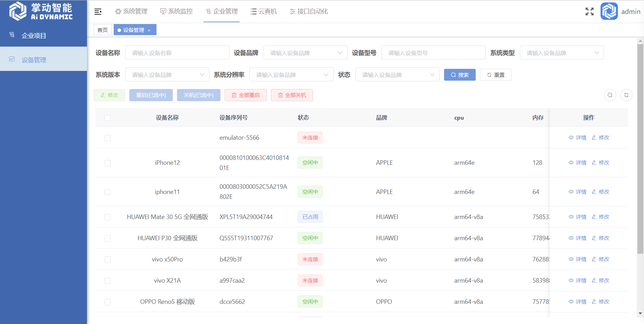
Task: Close the 设备管理 tab
Action: (x=149, y=30)
